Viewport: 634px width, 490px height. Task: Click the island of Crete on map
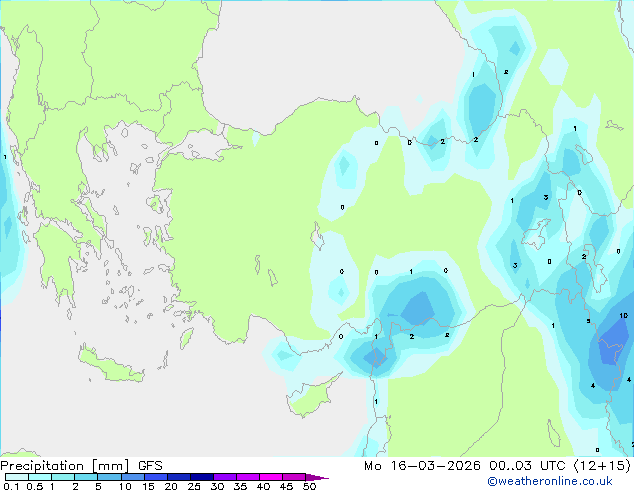110,365
